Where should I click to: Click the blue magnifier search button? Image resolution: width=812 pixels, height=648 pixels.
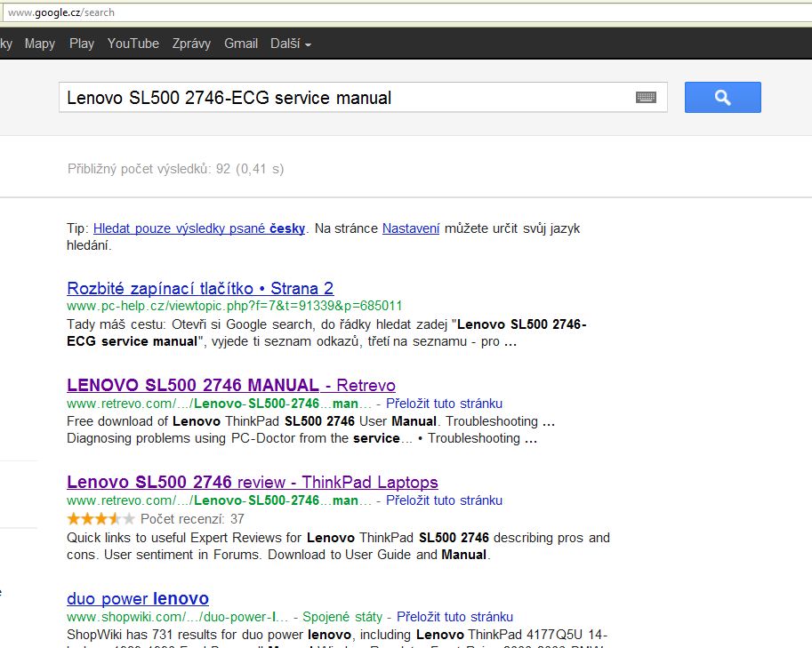click(x=722, y=97)
